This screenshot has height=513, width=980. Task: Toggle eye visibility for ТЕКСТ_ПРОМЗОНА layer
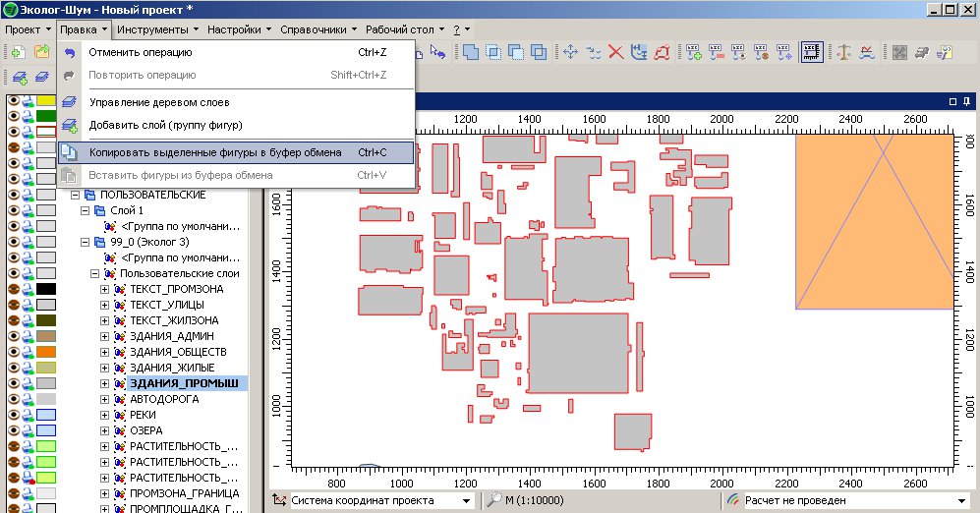click(x=14, y=289)
